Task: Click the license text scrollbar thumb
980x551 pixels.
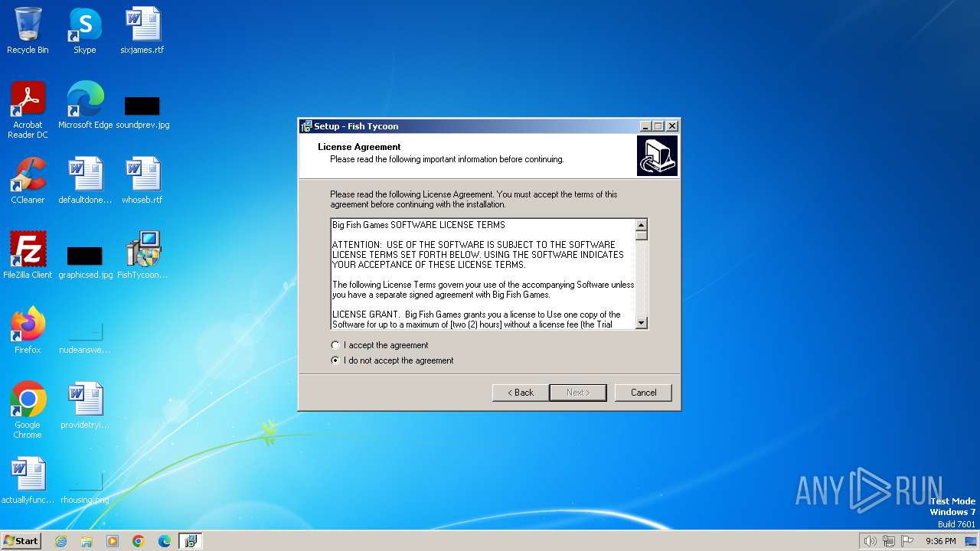Action: click(x=642, y=235)
